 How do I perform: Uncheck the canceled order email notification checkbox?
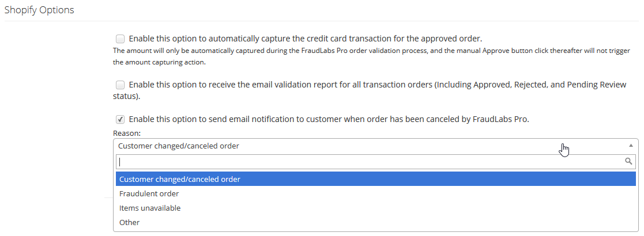coord(120,119)
